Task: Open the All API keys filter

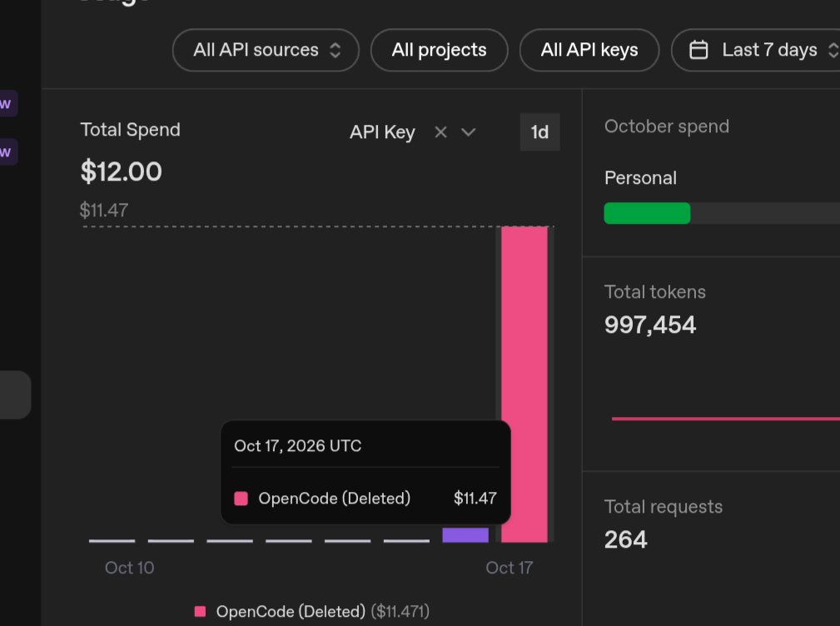Action: pyautogui.click(x=589, y=50)
